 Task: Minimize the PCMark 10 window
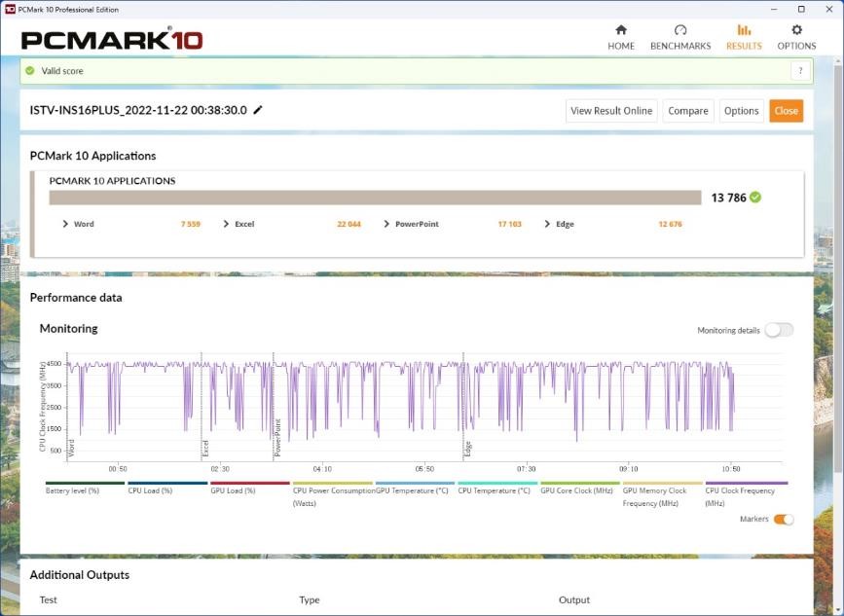pos(775,9)
